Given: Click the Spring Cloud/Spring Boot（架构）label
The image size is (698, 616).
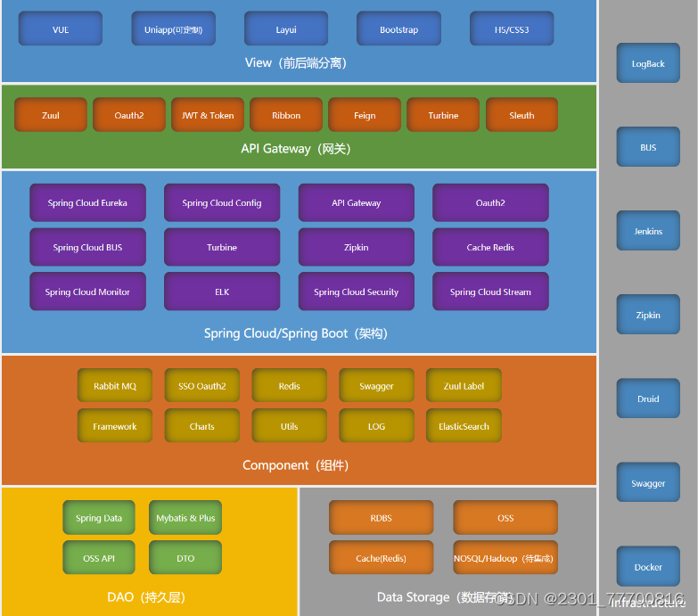Looking at the screenshot, I should pos(296,333).
